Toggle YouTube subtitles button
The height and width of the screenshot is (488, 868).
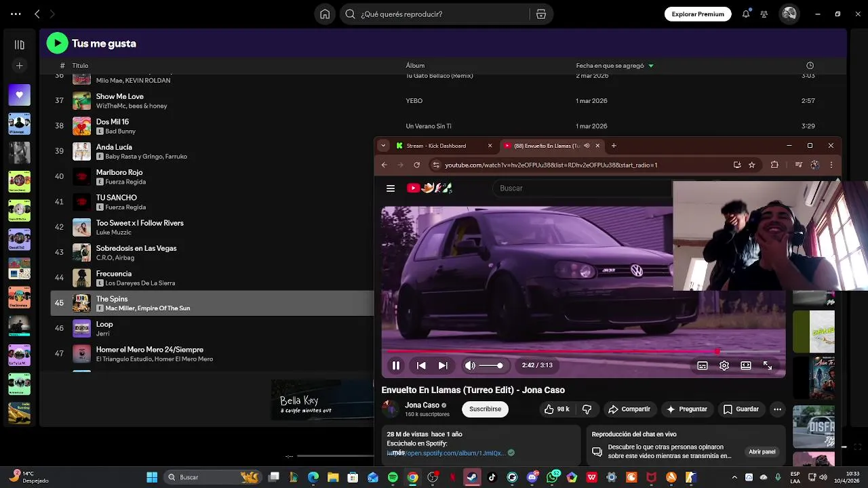click(703, 365)
